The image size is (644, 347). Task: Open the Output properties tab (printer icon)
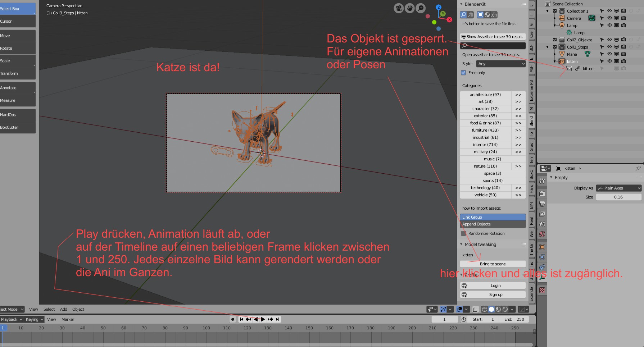(x=542, y=204)
